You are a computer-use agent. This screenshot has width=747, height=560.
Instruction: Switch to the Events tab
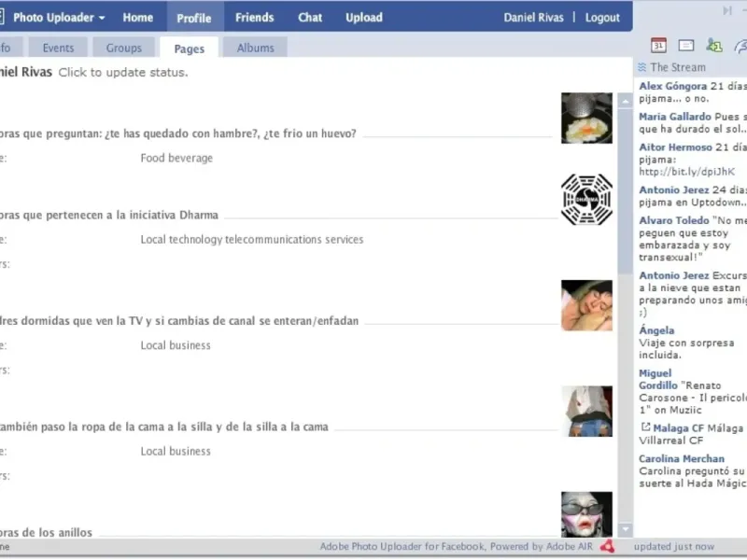tap(58, 48)
